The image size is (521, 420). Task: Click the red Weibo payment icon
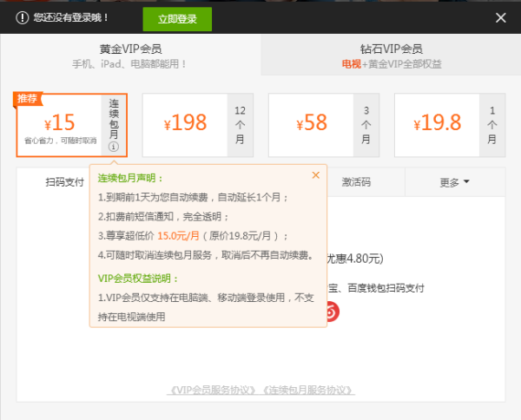tap(331, 310)
